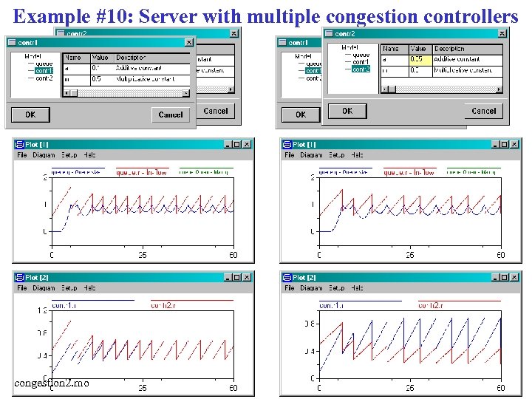Open Diagram menu in left-hand Plot [1]
This screenshot has height=399, width=532.
[x=44, y=155]
